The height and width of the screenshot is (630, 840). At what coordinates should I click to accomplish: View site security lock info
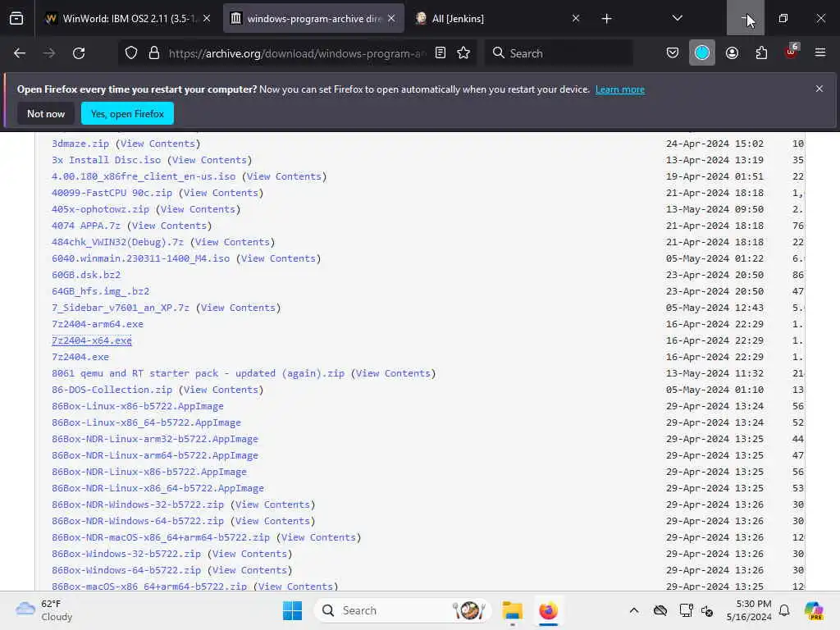[x=154, y=53]
